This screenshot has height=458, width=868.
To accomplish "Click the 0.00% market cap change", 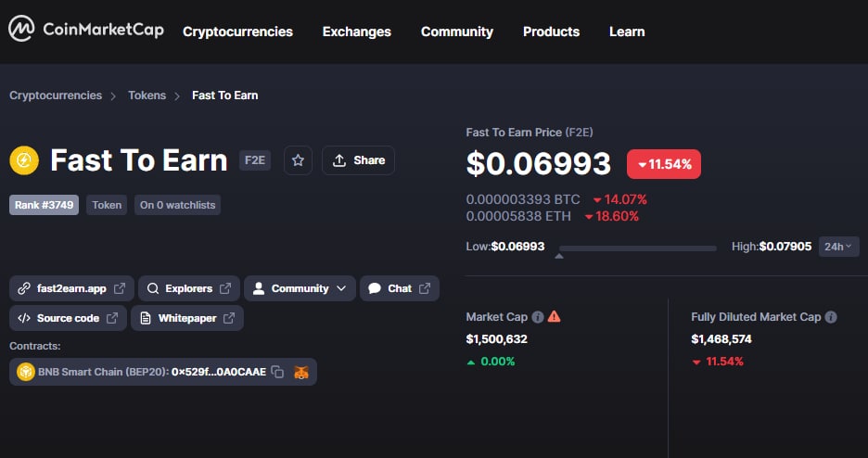I will (x=491, y=362).
